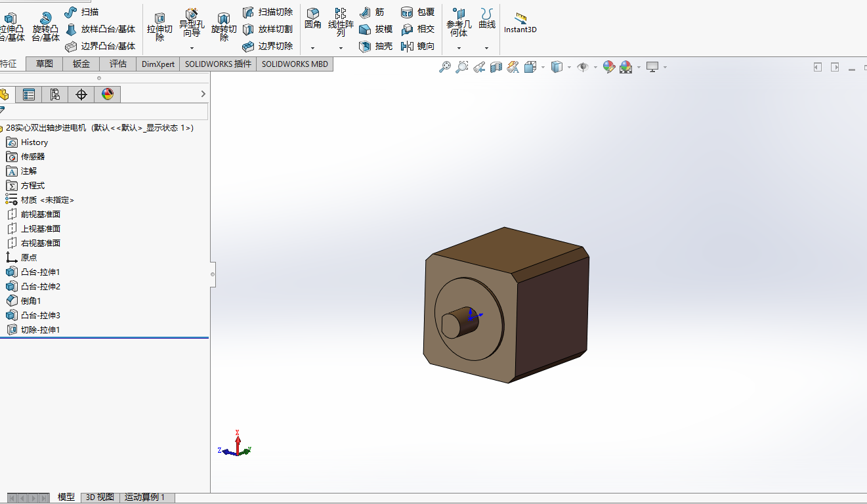Click the Lofted Cut (放样切割) tool
This screenshot has height=504, width=867.
[x=267, y=29]
